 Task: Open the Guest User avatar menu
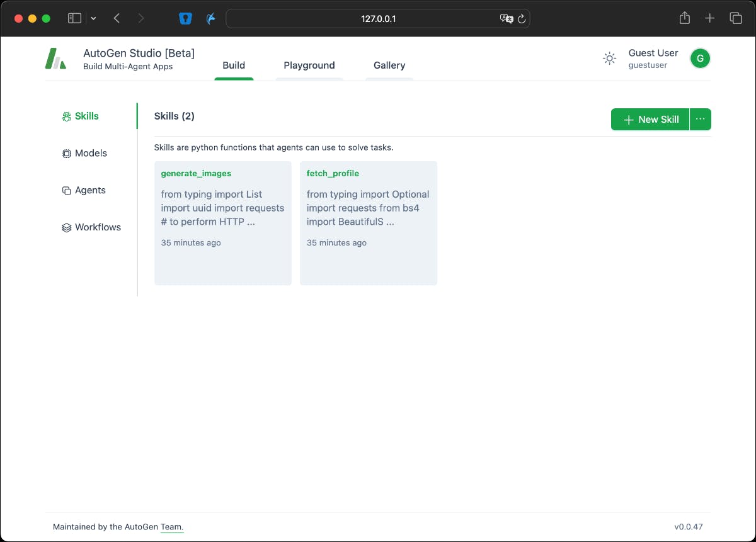[700, 59]
